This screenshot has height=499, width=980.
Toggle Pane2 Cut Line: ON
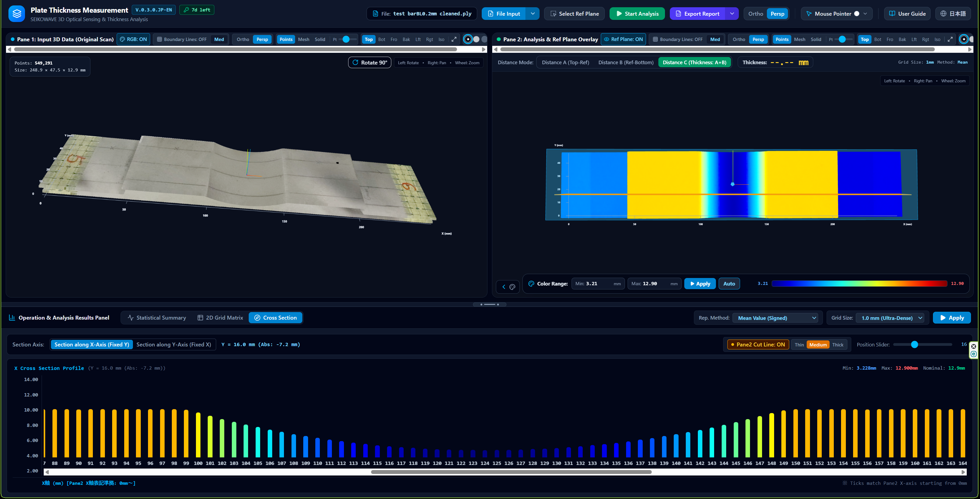point(758,344)
